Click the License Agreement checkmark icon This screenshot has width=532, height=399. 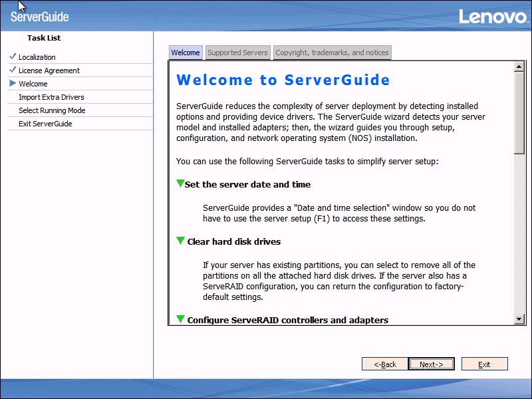click(13, 70)
